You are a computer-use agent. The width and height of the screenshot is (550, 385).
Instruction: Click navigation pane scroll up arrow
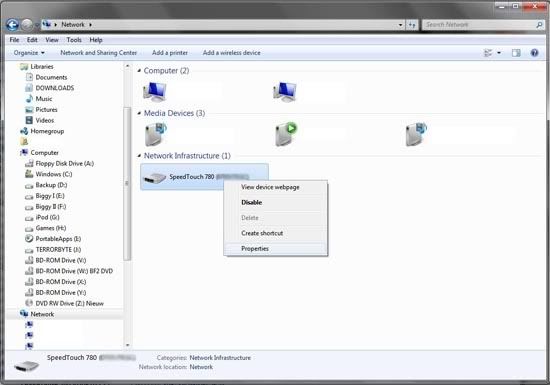[127, 66]
